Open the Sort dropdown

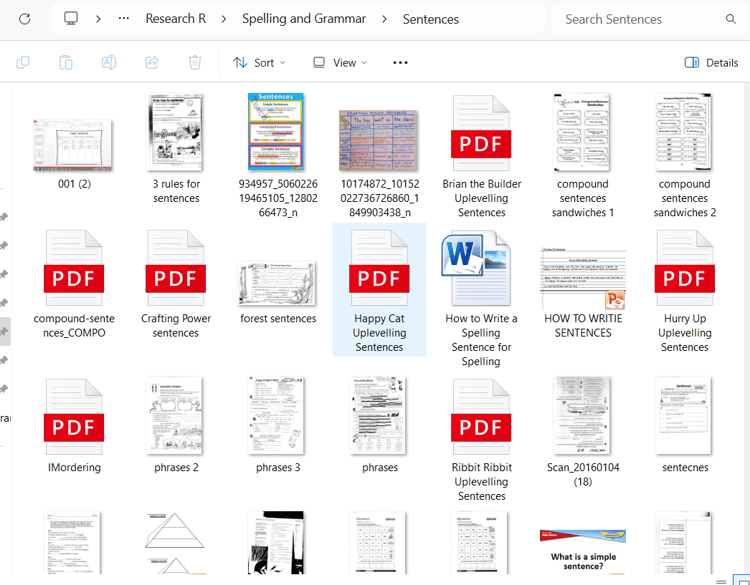(259, 63)
